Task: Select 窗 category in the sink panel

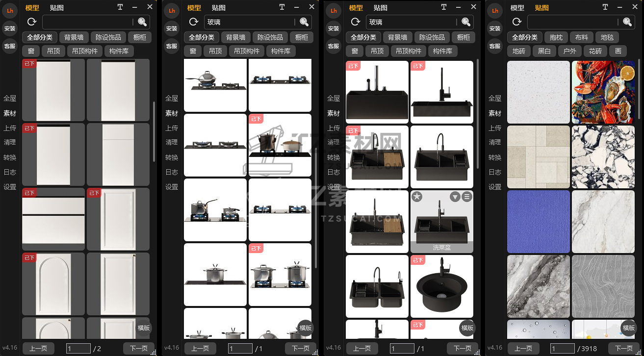Action: pyautogui.click(x=355, y=51)
